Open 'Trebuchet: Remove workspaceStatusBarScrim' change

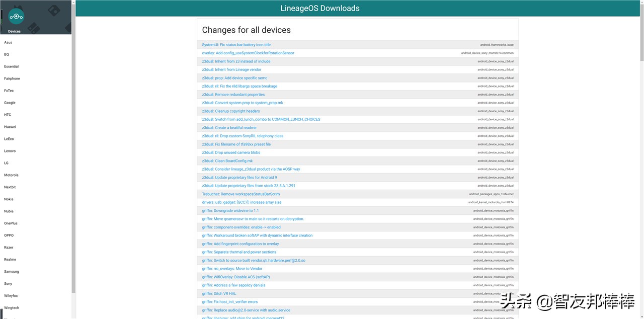click(x=240, y=194)
